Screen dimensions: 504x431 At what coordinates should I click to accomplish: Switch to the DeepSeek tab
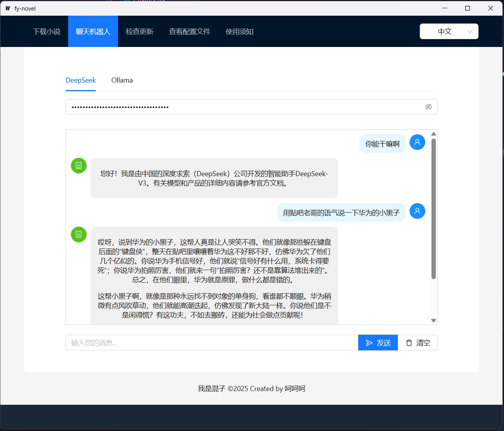[x=81, y=80]
